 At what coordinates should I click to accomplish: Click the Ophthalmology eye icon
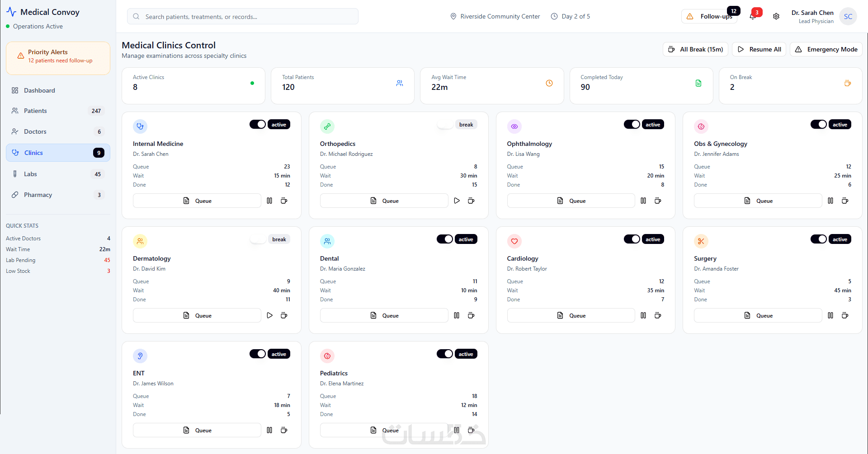pos(514,126)
